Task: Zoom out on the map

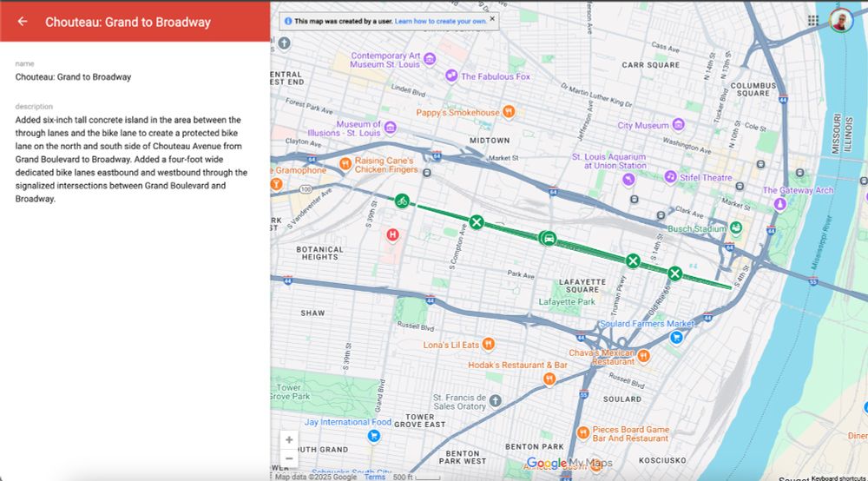Action: coord(289,458)
